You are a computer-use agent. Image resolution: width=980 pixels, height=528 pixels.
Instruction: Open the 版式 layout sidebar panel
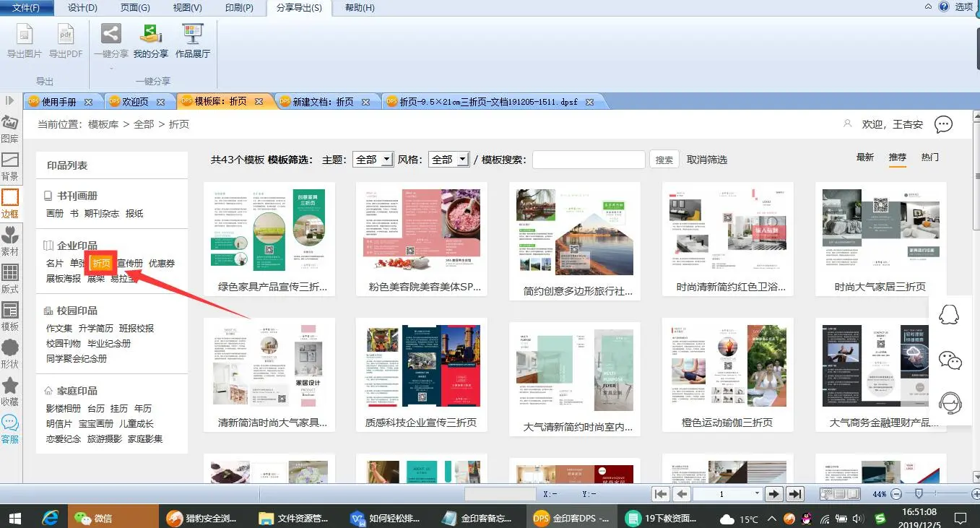[10, 279]
